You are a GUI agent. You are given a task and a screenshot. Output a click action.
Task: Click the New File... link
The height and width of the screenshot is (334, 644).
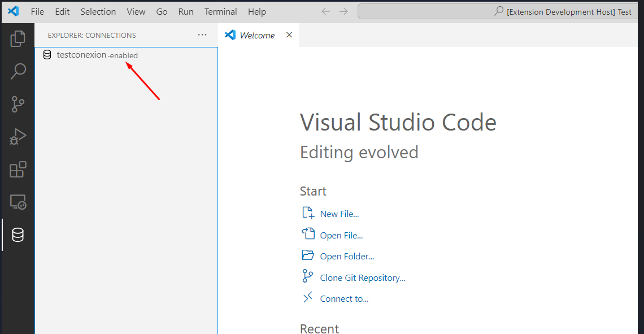pos(340,214)
